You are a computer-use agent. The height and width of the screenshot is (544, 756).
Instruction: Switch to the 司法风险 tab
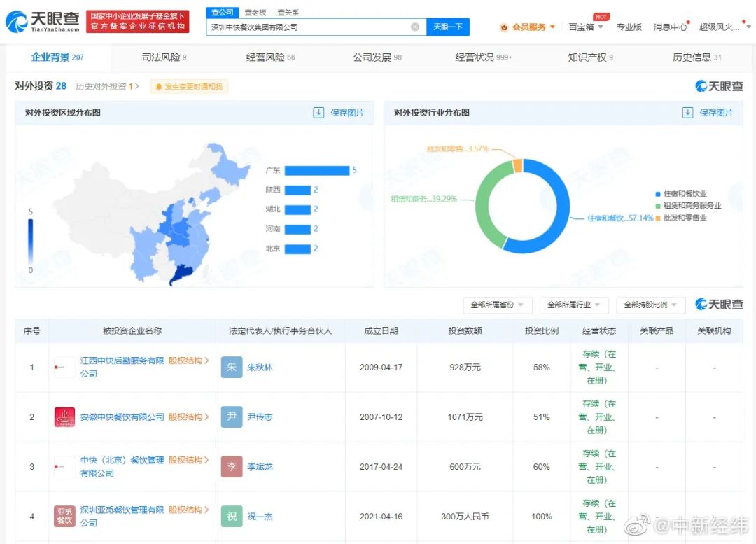tap(164, 57)
